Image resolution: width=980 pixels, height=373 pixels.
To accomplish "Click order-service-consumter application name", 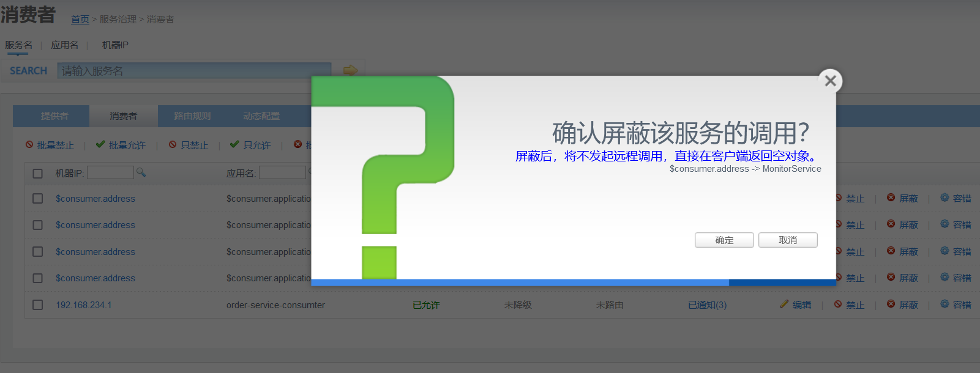I will (x=275, y=305).
